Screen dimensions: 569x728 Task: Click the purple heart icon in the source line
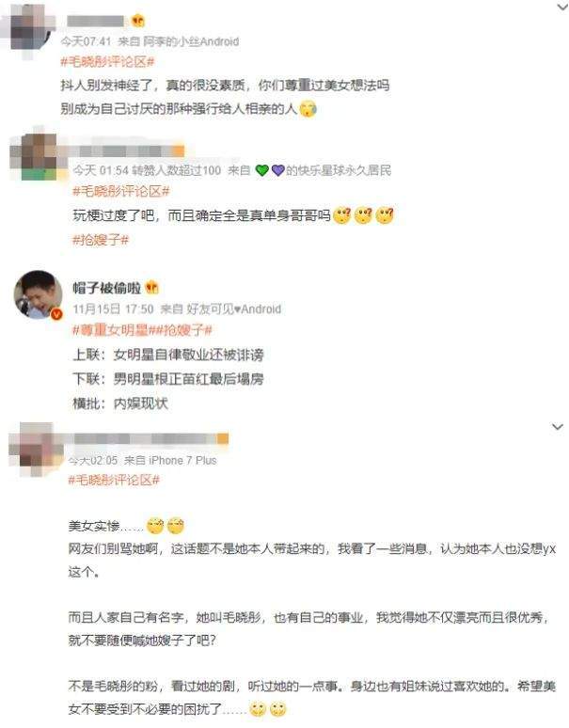tap(277, 170)
